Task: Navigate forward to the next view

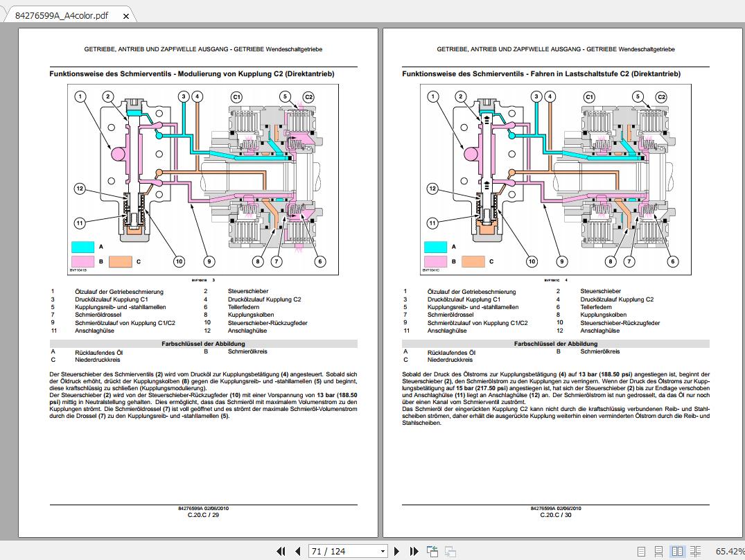Action: 449,550
